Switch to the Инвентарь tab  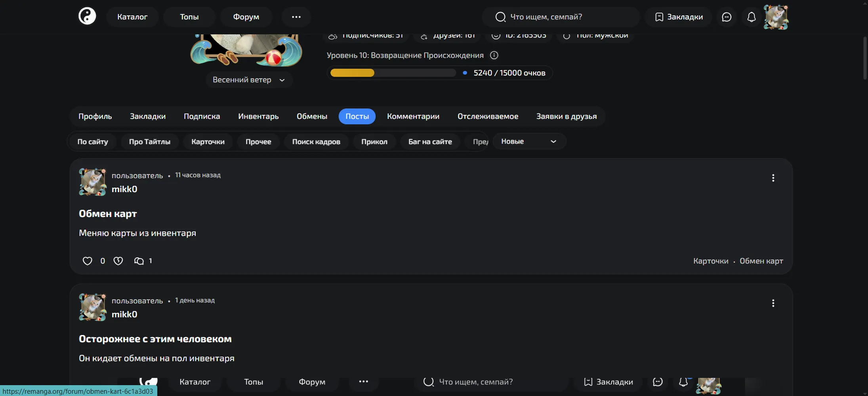(258, 116)
